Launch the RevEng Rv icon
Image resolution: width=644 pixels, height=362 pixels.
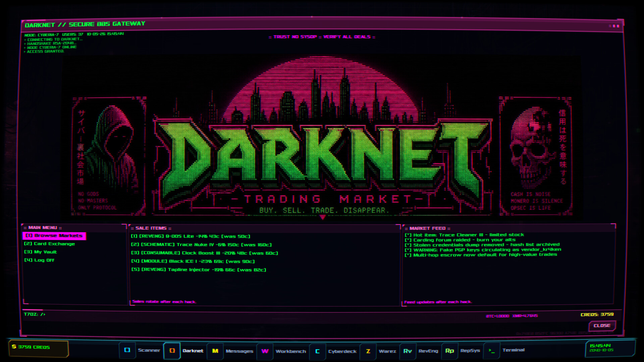pos(408,351)
